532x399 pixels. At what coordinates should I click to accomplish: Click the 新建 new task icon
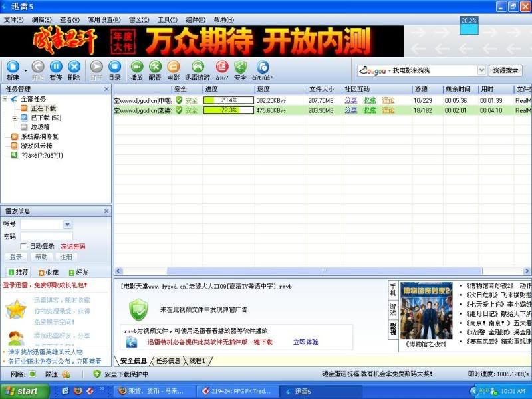coord(13,66)
